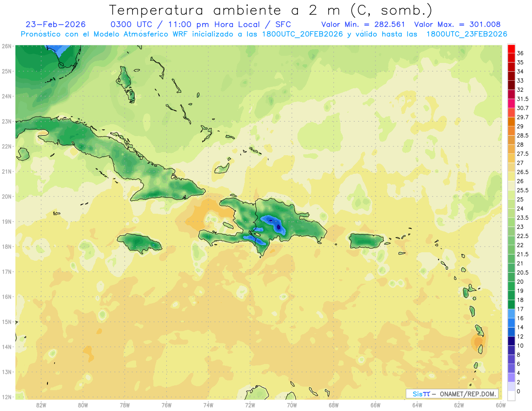Click the "15N" latitude axis label
This screenshot has width=532, height=411.
click(x=7, y=322)
